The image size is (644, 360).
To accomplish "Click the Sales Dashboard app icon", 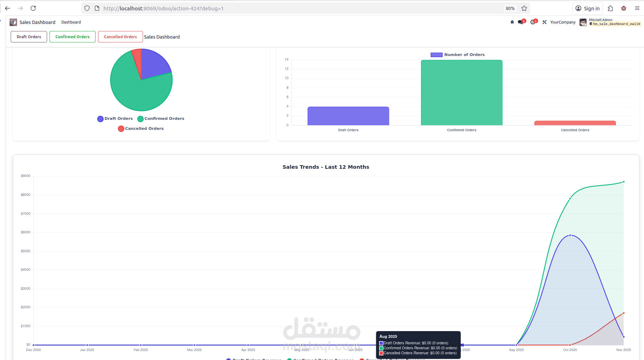I will coord(13,22).
